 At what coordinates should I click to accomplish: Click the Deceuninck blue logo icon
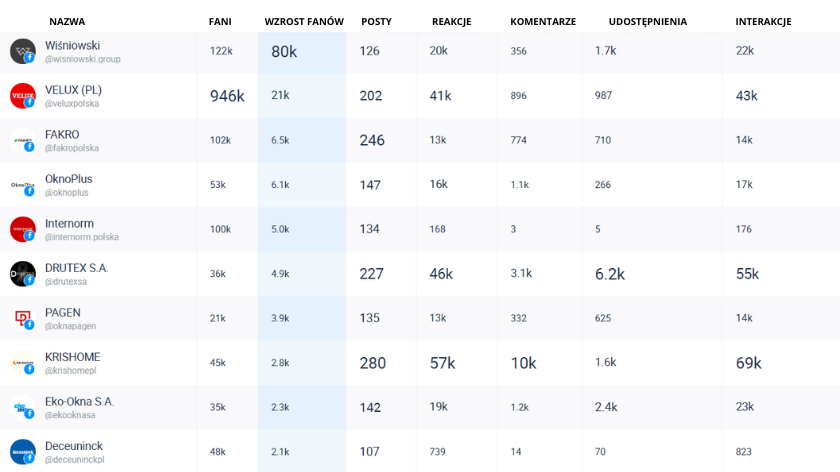click(x=22, y=451)
